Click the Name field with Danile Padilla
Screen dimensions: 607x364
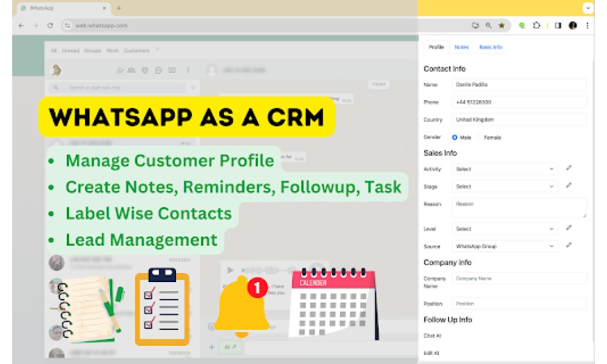(x=519, y=84)
